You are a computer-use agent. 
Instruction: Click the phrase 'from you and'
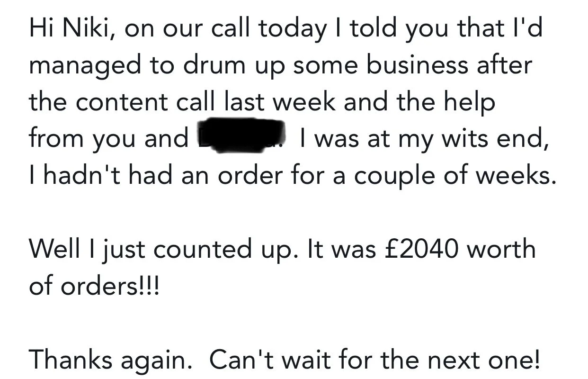tap(109, 139)
